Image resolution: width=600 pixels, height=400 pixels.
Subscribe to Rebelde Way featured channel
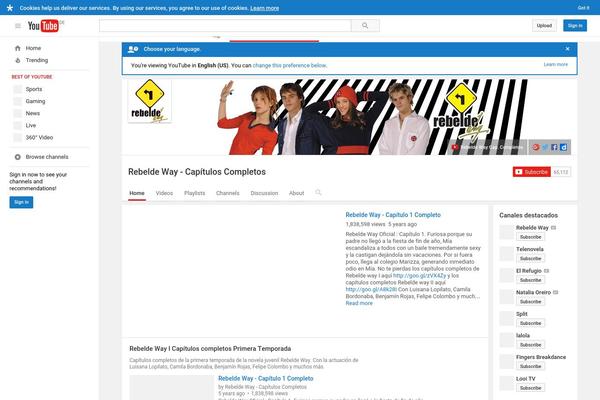pyautogui.click(x=530, y=237)
